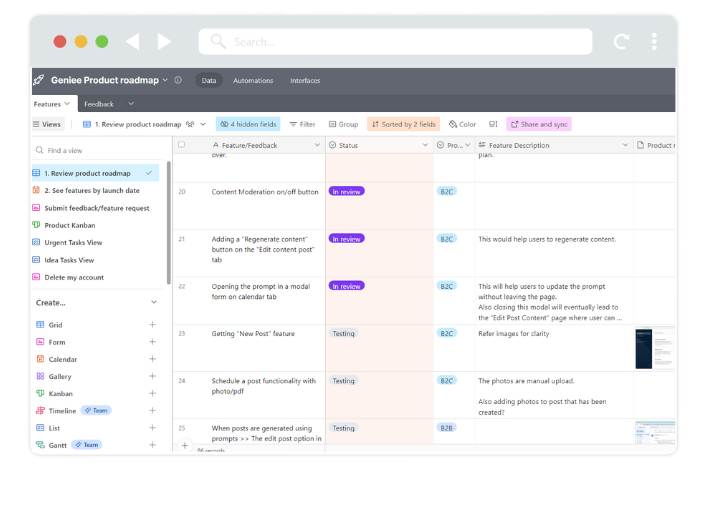Click the collaborators icon beside view name
This screenshot has height=529, width=705.
click(190, 124)
